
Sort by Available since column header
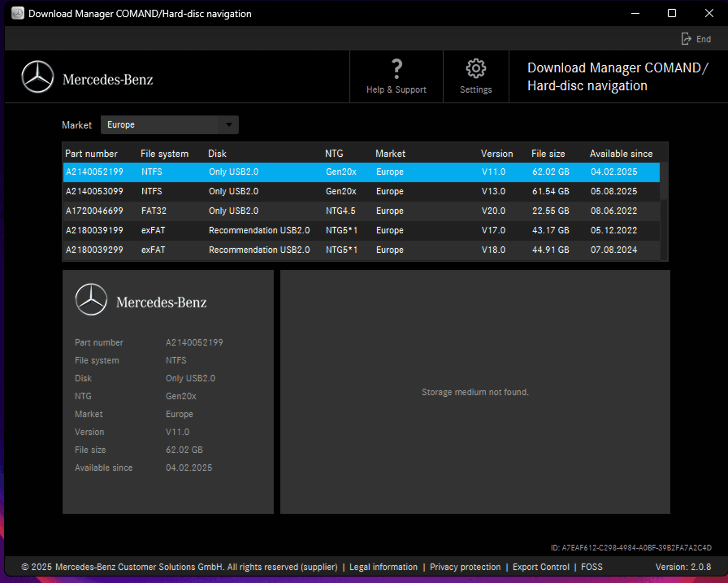pyautogui.click(x=621, y=154)
